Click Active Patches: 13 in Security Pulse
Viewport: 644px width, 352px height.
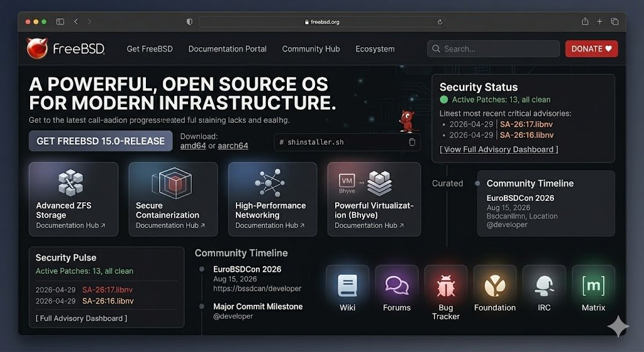pyautogui.click(x=84, y=271)
